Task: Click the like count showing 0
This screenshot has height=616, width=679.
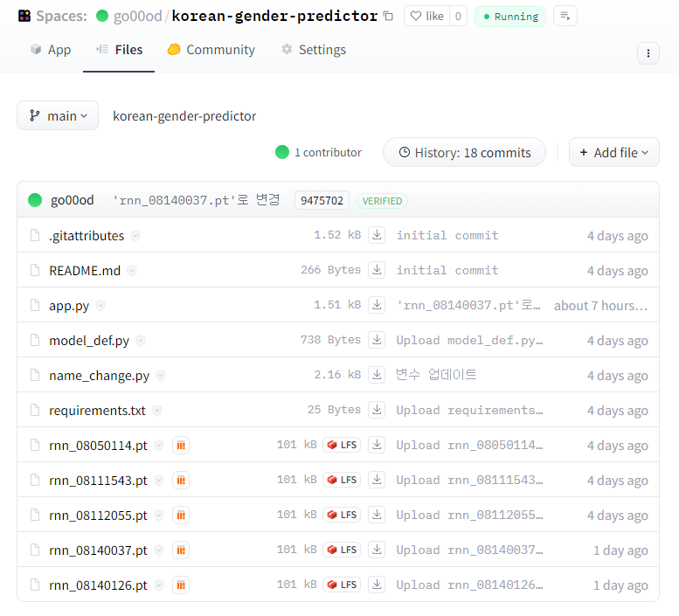Action: [x=458, y=16]
